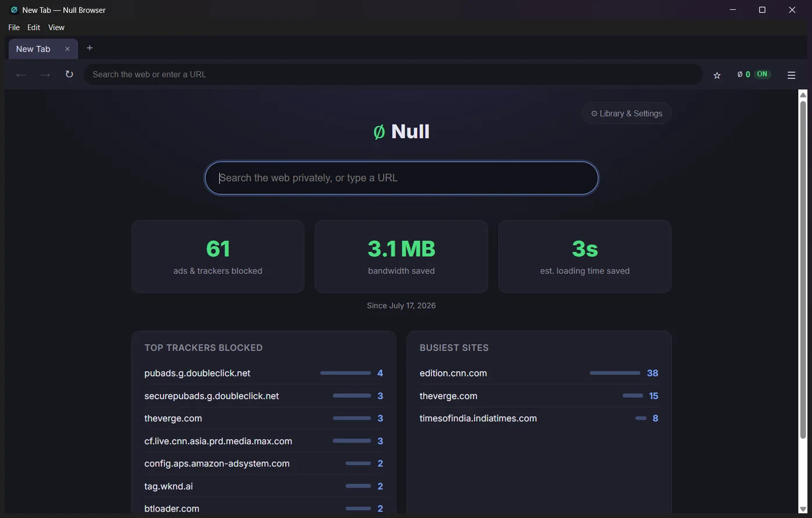The image size is (812, 518).
Task: Select securepubads.g.doubleclick.net tracker row
Action: (x=264, y=396)
